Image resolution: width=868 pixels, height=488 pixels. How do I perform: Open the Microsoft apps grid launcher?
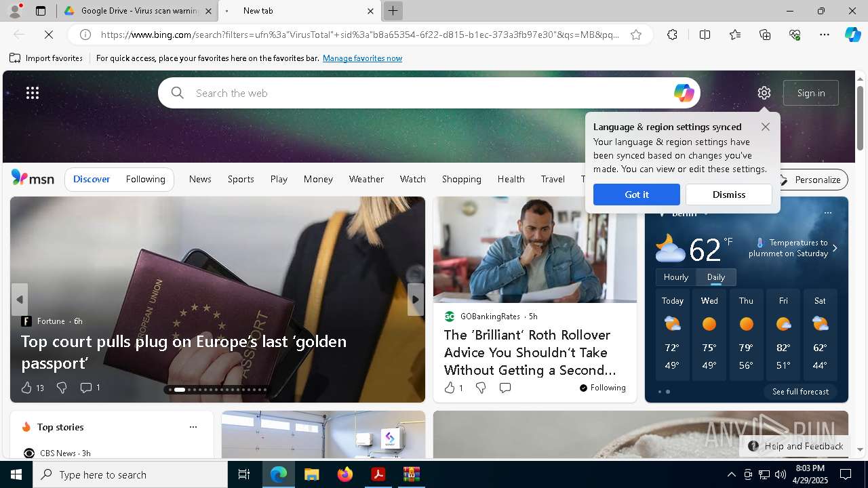(x=33, y=93)
